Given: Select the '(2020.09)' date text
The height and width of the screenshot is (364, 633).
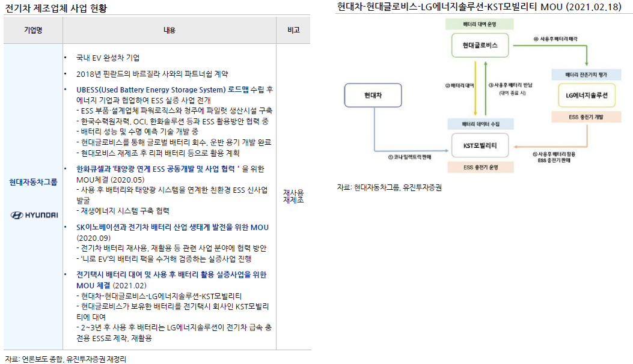Looking at the screenshot, I should pyautogui.click(x=93, y=238).
